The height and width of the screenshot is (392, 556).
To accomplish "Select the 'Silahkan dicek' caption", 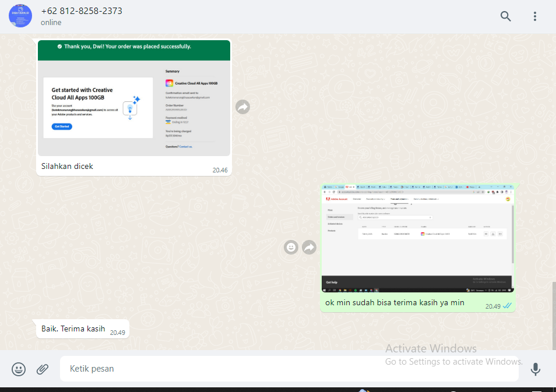I will coord(67,166).
